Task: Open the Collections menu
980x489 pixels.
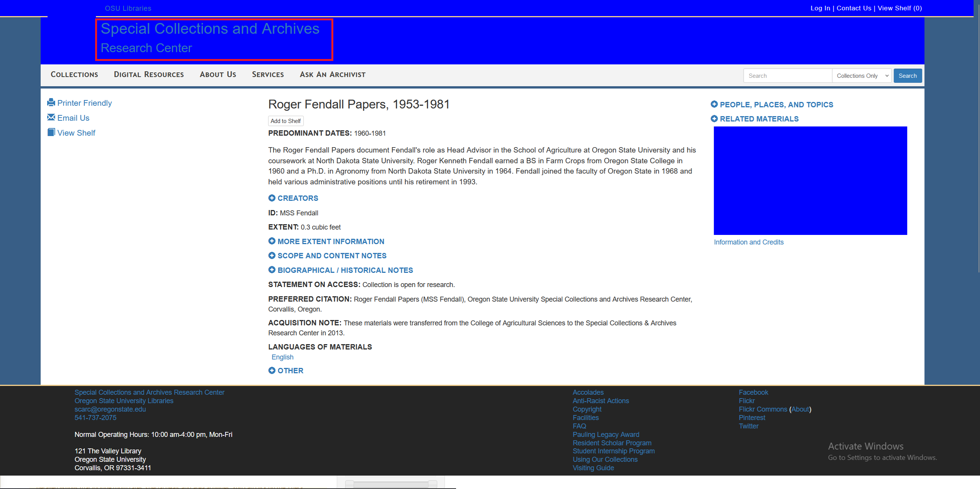Action: (x=74, y=75)
